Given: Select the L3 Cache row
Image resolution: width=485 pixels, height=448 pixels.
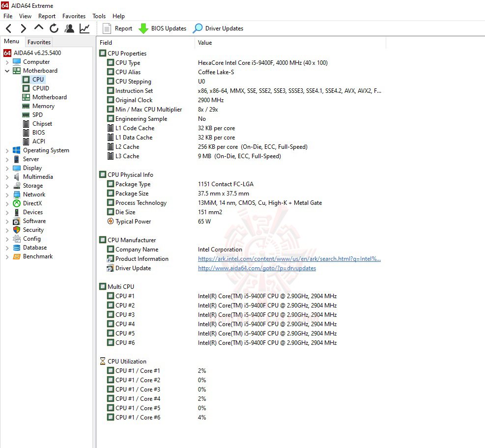Looking at the screenshot, I should coord(241,156).
